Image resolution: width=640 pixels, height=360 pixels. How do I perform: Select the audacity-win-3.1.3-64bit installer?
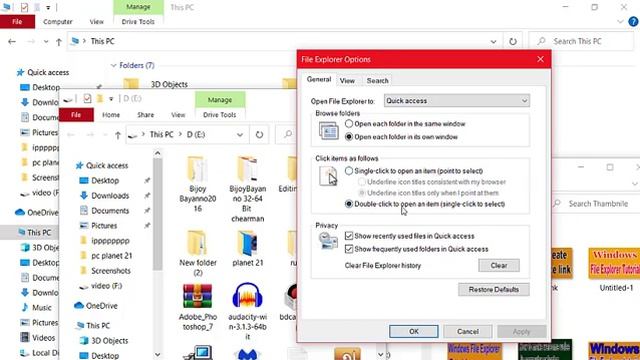pos(247,311)
